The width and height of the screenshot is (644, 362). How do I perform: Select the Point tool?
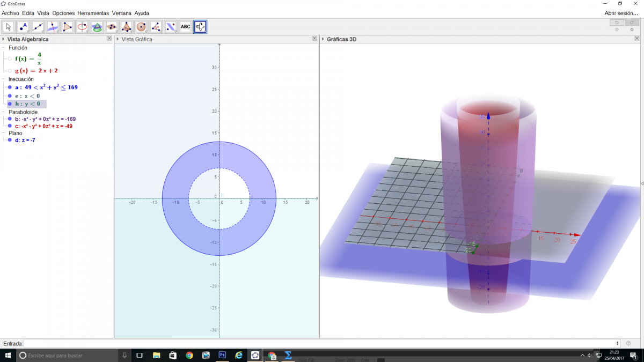tap(23, 26)
